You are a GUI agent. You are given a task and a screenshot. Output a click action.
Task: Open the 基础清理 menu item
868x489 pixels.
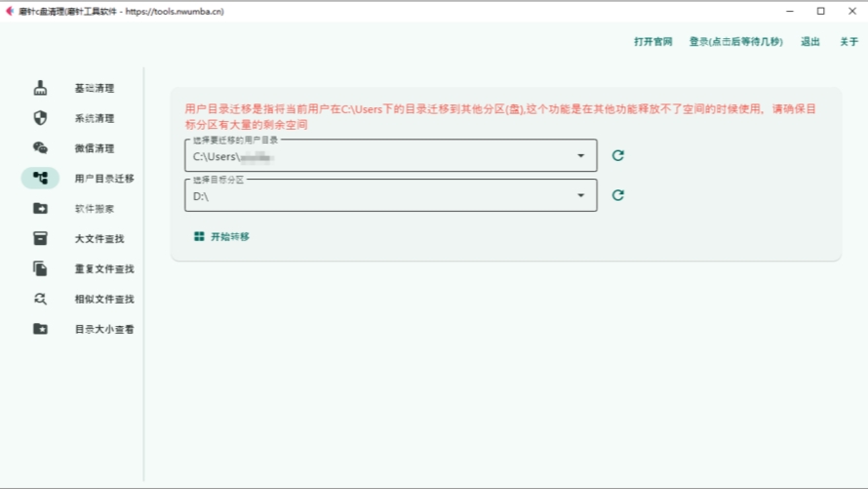pyautogui.click(x=94, y=88)
